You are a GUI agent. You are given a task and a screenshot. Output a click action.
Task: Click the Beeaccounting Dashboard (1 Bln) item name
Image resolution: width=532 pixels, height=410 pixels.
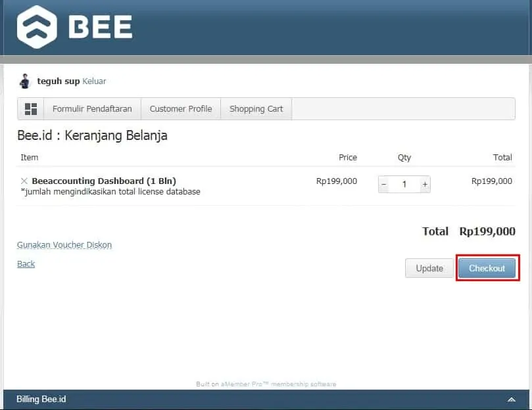click(104, 181)
